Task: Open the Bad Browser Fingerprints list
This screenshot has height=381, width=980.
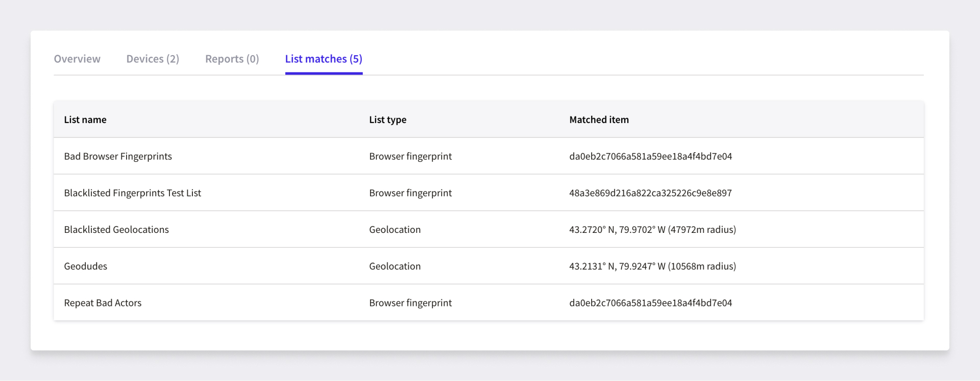Action: (x=118, y=156)
